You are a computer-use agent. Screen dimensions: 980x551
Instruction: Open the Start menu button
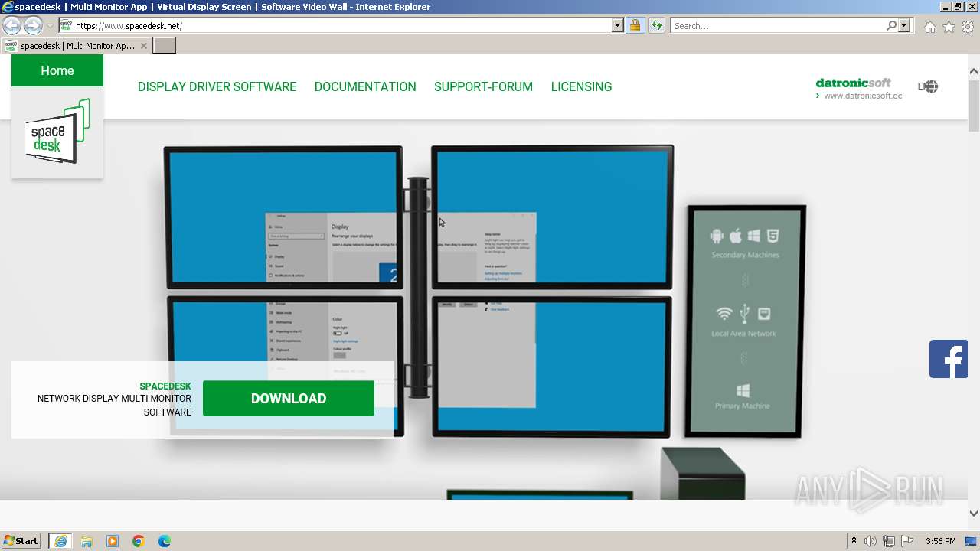(x=21, y=541)
